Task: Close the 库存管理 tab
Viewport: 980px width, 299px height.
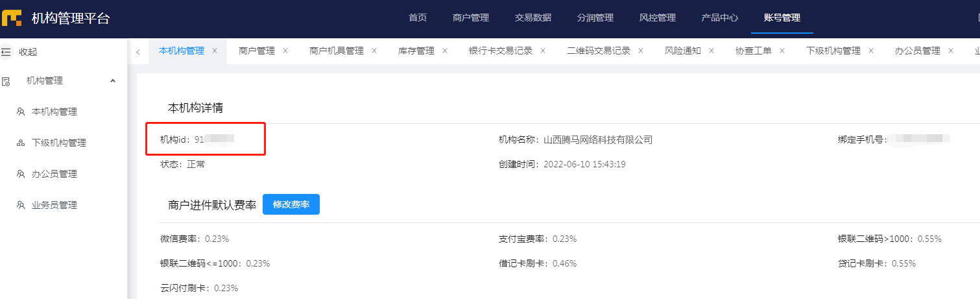Action: pyautogui.click(x=445, y=51)
